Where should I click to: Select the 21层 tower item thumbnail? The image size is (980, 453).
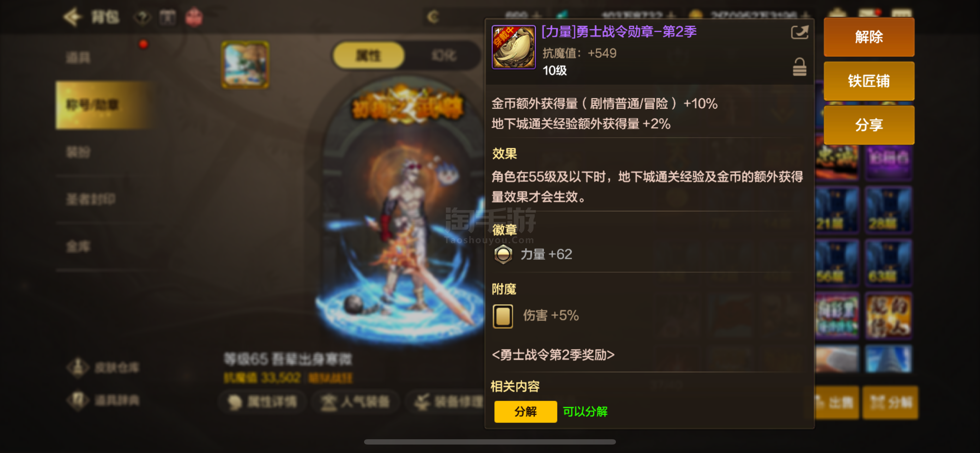coord(837,210)
